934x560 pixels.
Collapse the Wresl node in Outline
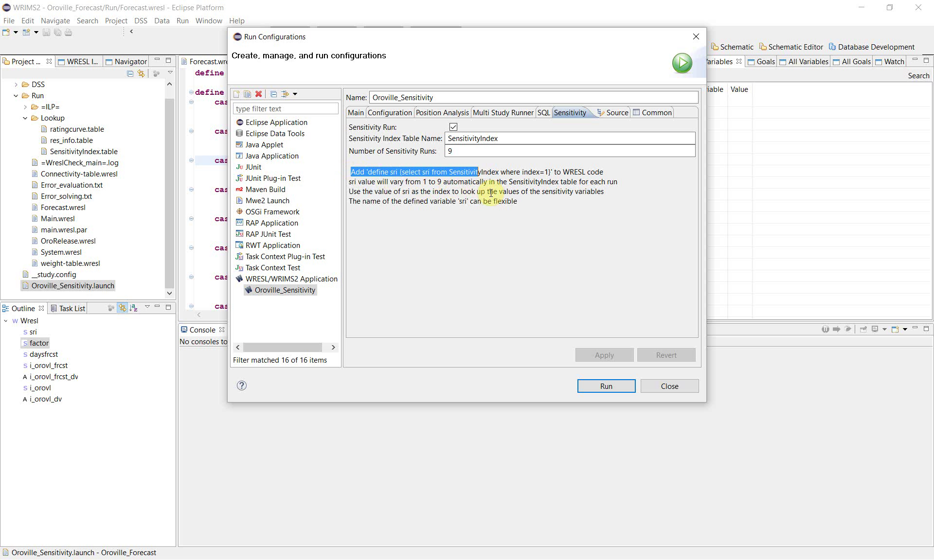6,321
